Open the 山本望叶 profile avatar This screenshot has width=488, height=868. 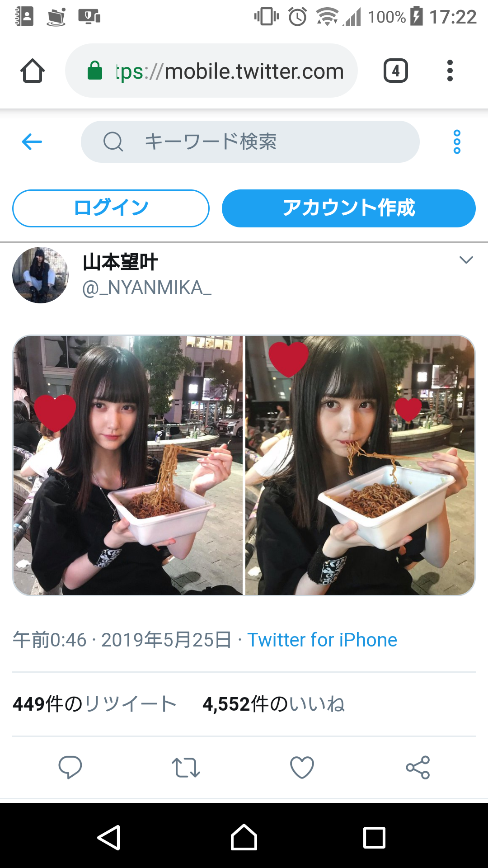pos(40,275)
